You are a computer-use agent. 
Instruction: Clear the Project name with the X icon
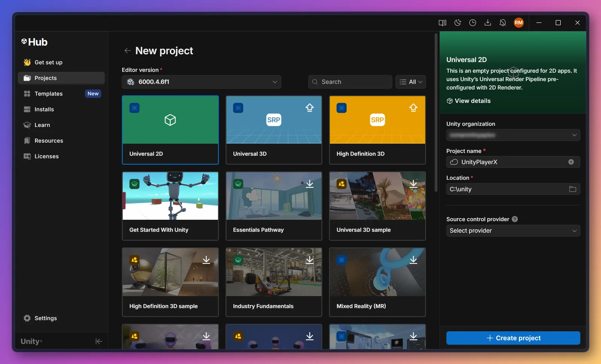pos(571,162)
